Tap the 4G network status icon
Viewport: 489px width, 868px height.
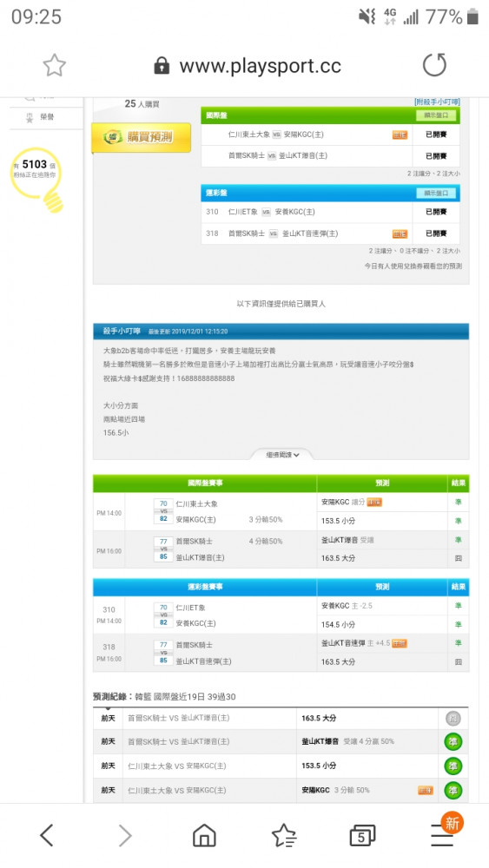[x=391, y=16]
